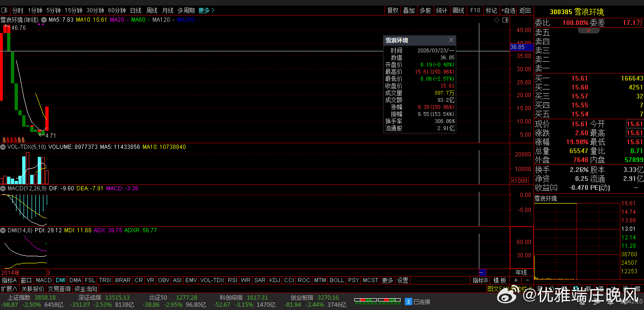This screenshot has height=310, width=644.
Task: Select the 指标A tab
Action: pyautogui.click(x=9, y=280)
